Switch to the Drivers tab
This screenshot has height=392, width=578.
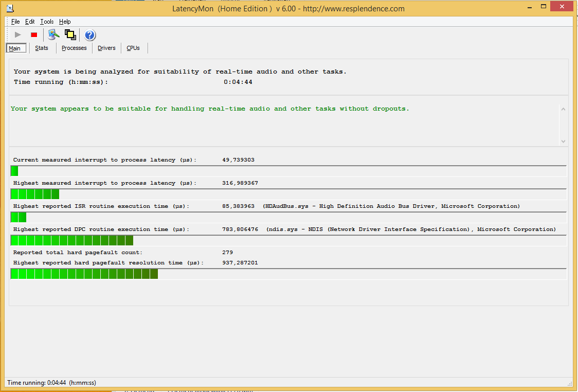pyautogui.click(x=106, y=48)
